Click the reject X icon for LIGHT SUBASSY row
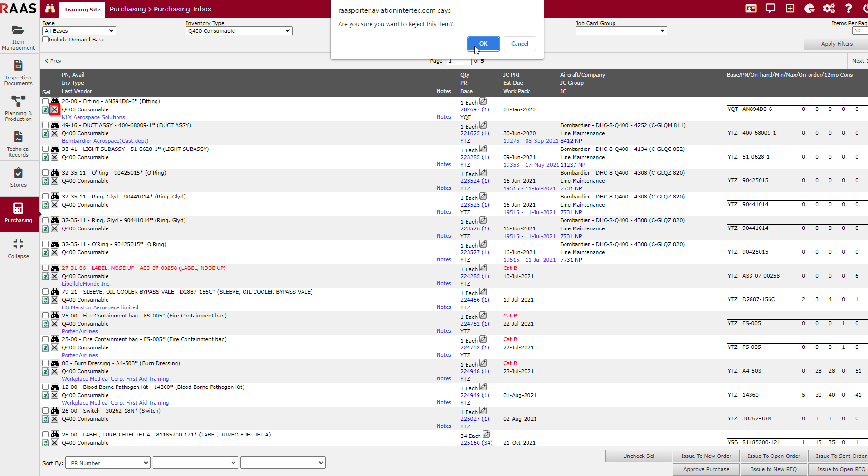 tap(55, 157)
